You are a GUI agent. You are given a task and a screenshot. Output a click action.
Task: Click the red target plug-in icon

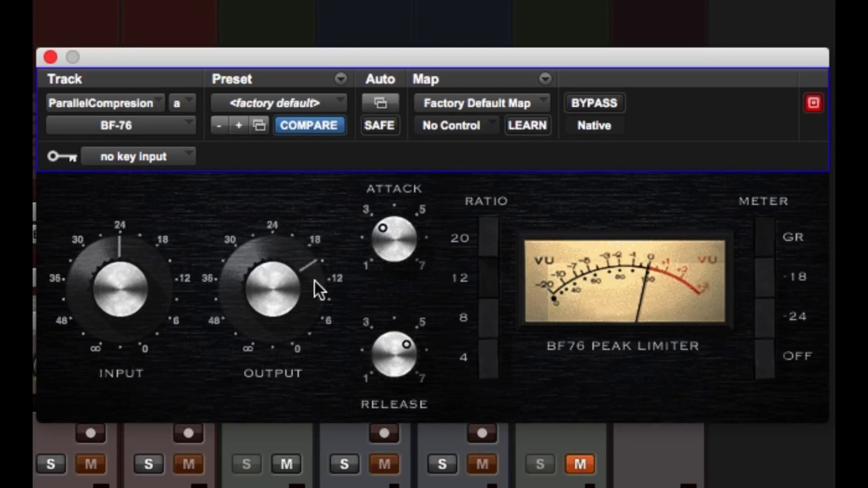[x=813, y=103]
